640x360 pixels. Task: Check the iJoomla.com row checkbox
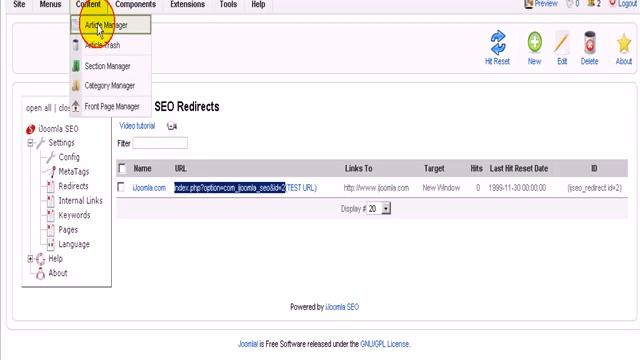point(121,187)
